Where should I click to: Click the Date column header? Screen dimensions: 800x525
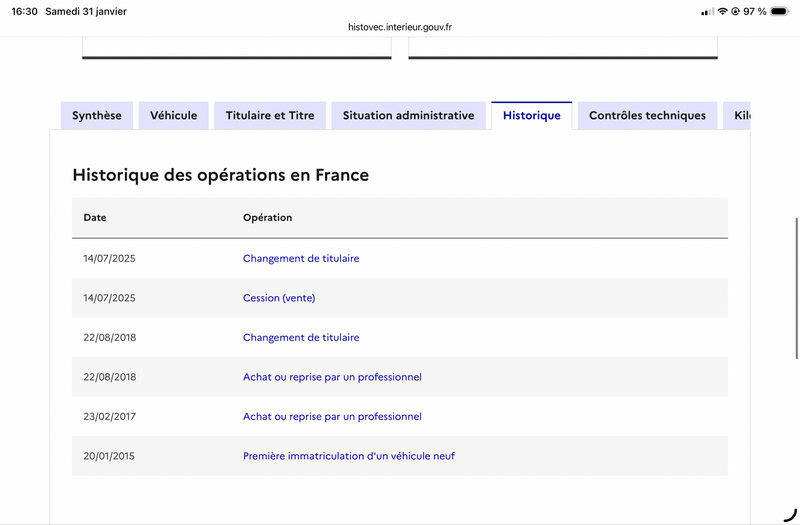[x=95, y=218]
